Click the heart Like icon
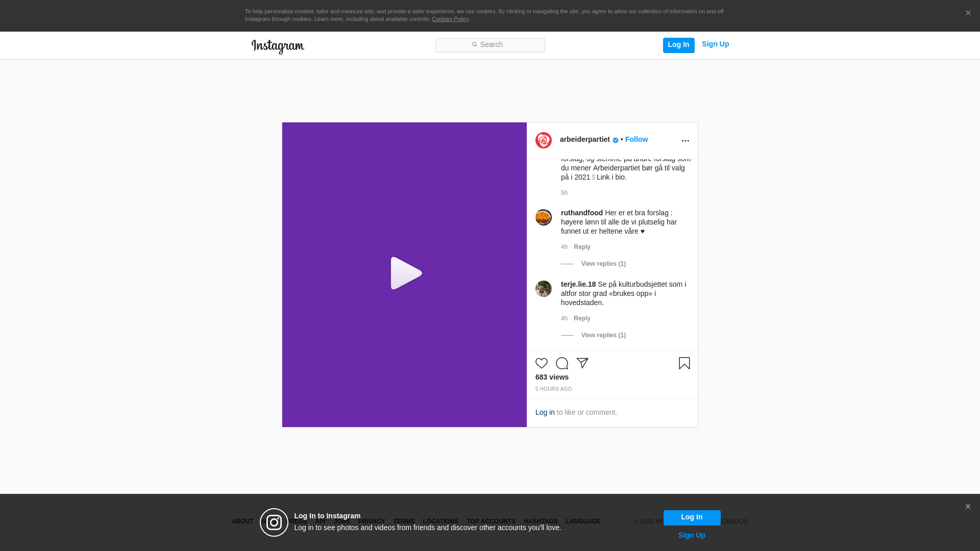Viewport: 980px width, 551px height. click(x=542, y=363)
